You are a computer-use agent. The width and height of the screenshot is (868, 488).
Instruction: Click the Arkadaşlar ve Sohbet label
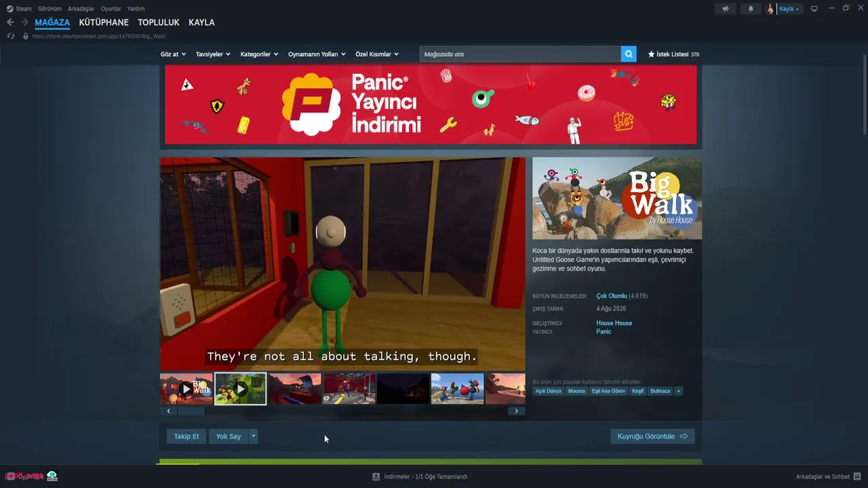pos(823,476)
